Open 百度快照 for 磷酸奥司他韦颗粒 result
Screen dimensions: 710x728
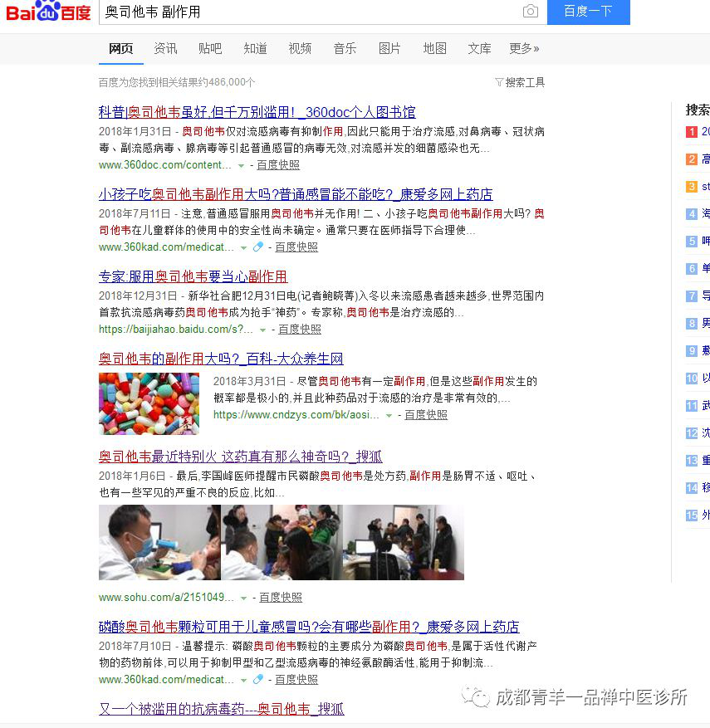(x=296, y=679)
